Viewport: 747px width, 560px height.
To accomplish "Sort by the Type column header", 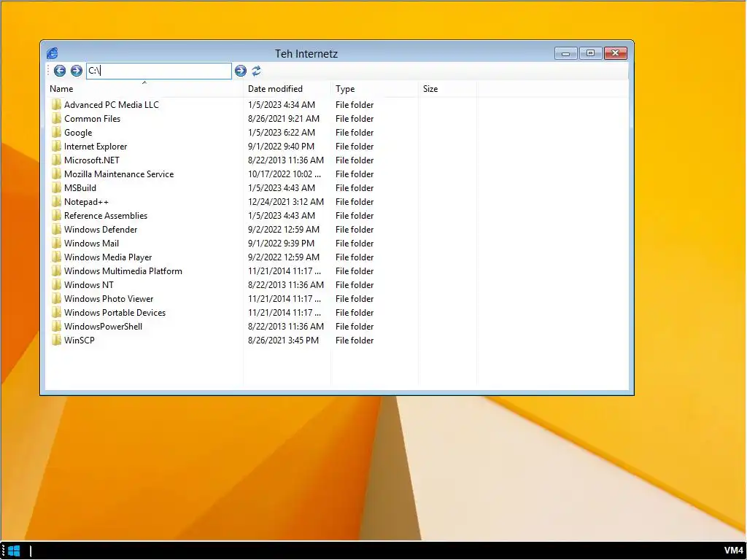I will [374, 88].
